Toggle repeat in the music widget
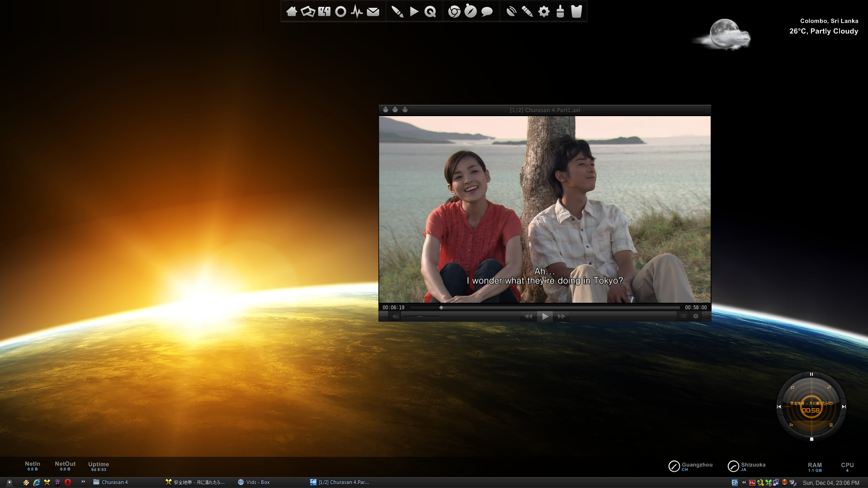The width and height of the screenshot is (868, 488). point(792,387)
